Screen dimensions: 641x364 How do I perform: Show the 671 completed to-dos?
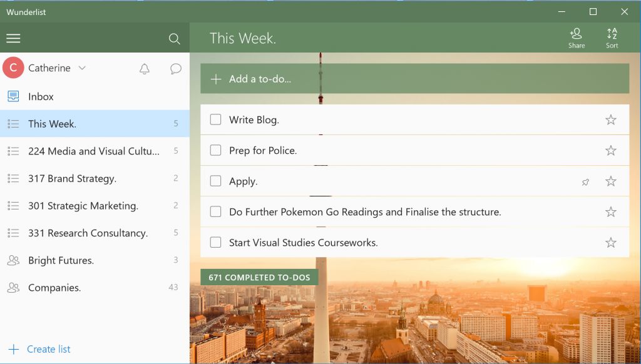pyautogui.click(x=259, y=277)
